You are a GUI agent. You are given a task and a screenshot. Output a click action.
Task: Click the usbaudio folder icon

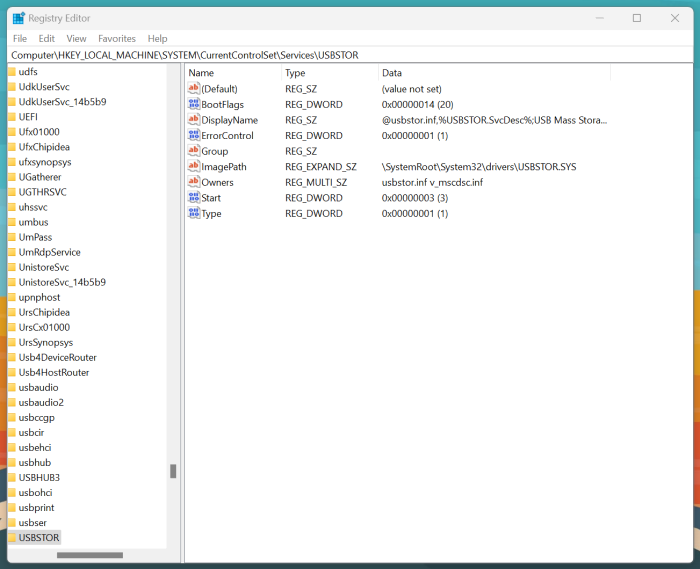[12, 387]
